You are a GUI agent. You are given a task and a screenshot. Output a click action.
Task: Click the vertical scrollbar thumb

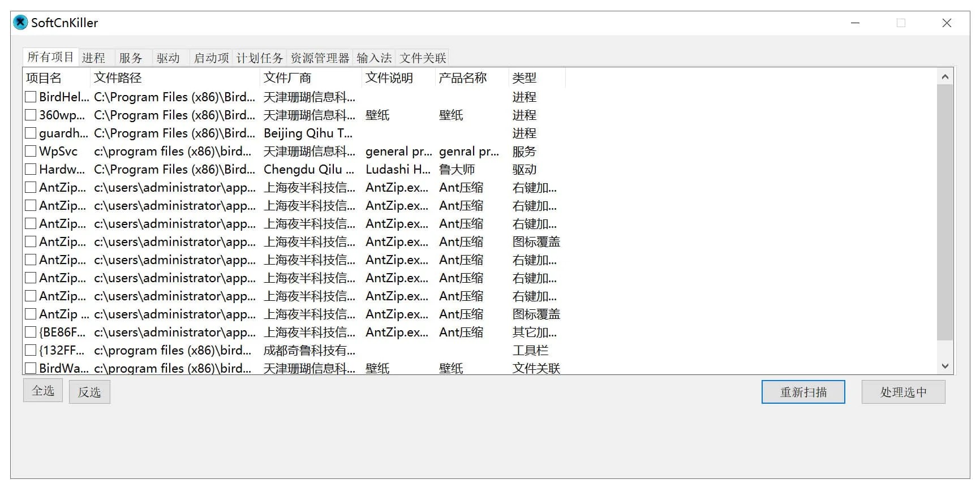945,213
